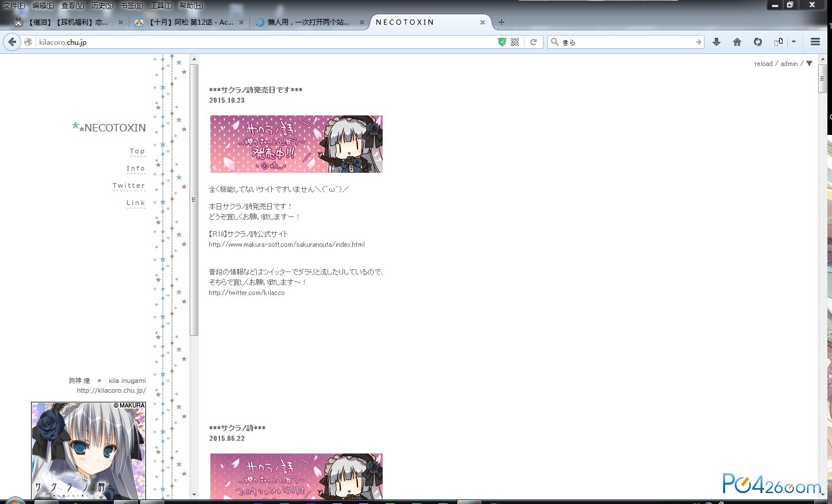Click the admin link at top right

click(x=789, y=64)
